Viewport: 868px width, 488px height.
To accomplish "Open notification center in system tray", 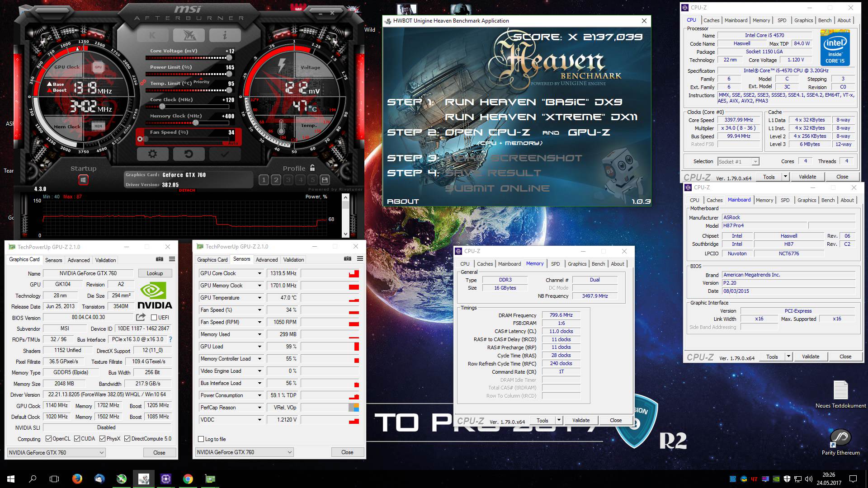I will tap(853, 479).
